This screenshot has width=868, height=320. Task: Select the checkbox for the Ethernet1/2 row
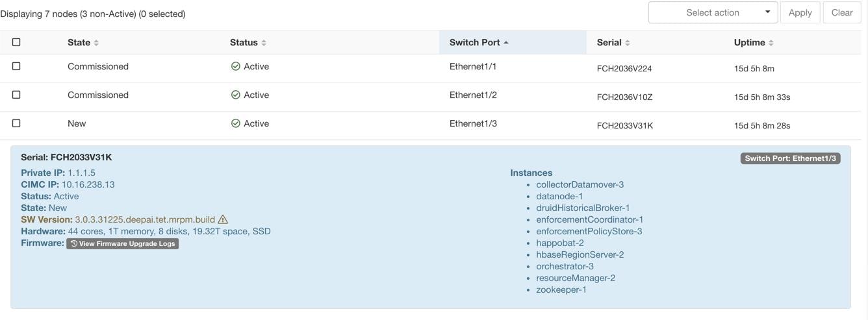pyautogui.click(x=16, y=95)
